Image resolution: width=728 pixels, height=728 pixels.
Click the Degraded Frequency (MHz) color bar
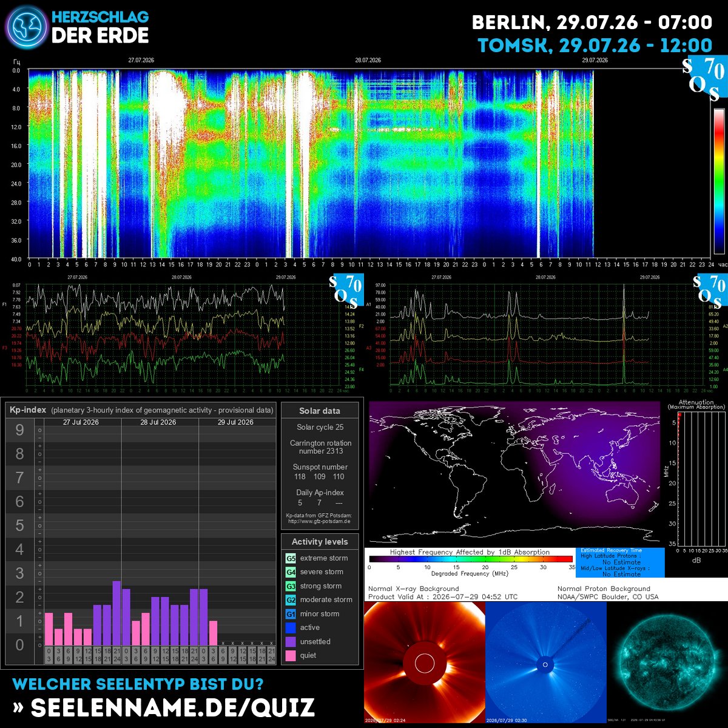coord(471,559)
